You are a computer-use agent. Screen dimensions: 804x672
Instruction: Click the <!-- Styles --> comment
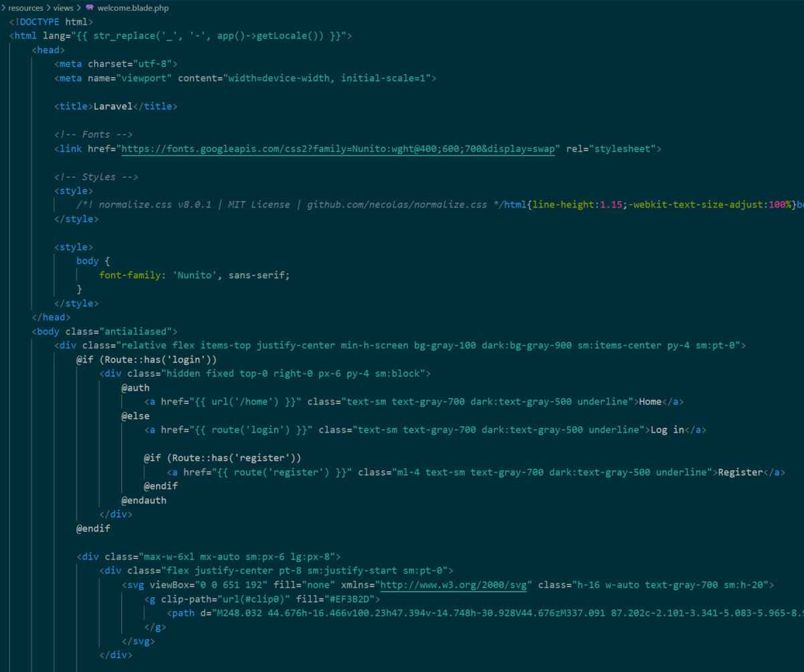tap(96, 177)
